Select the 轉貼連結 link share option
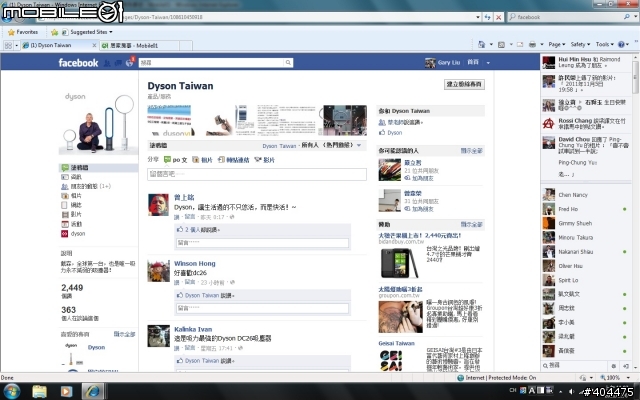The height and width of the screenshot is (400, 640). click(233, 160)
